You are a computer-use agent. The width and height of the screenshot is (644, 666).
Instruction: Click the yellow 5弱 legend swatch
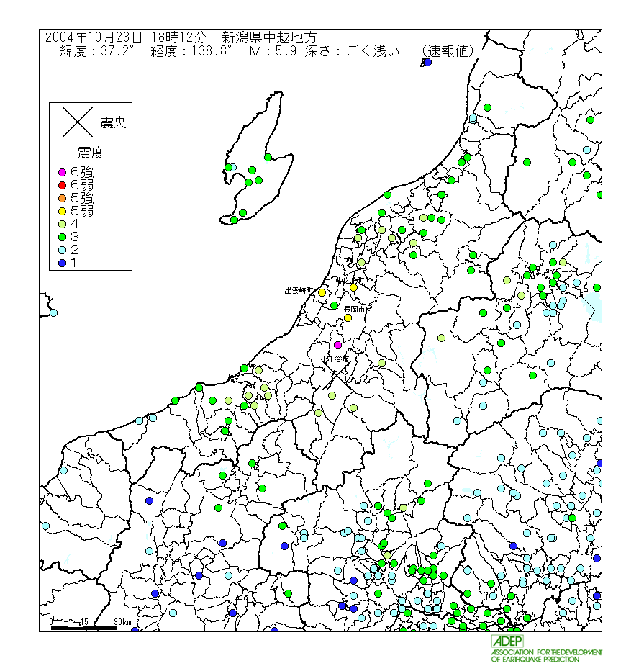(x=63, y=211)
